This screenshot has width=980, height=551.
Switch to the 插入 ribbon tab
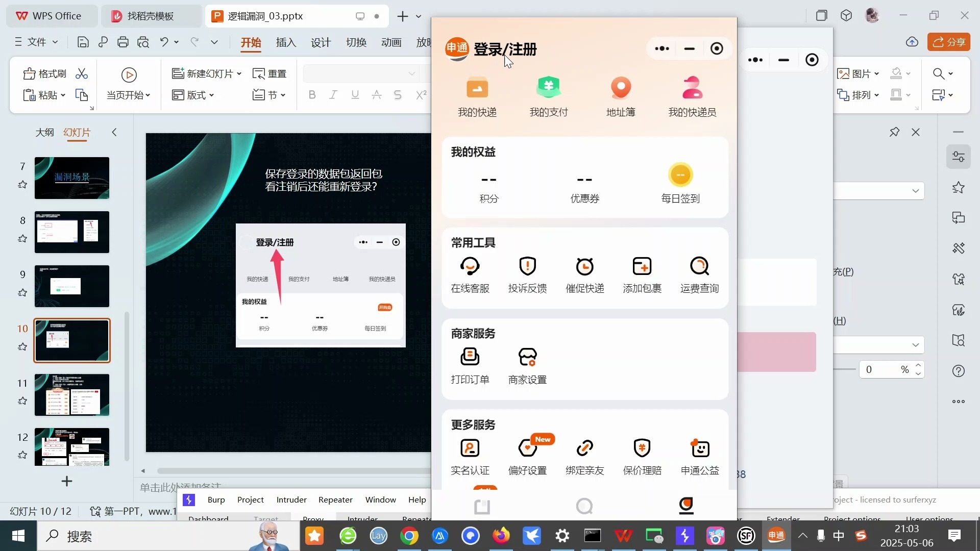point(286,42)
